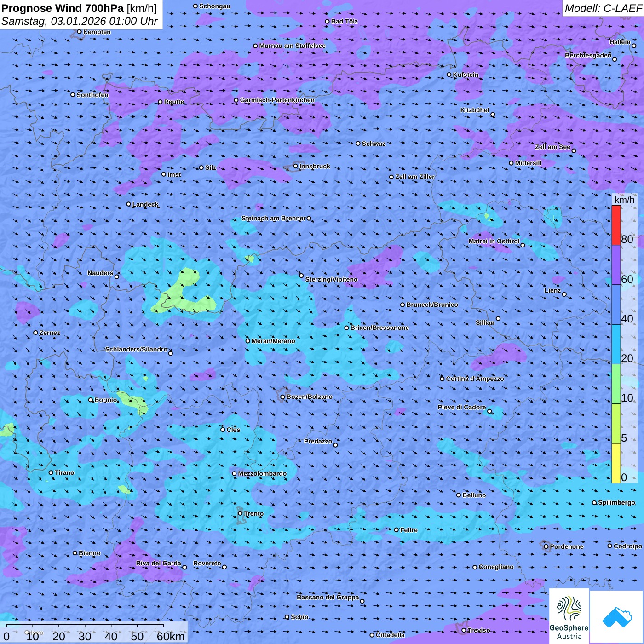Click the Conegliano label
Viewport: 644px width, 644px height.
496,567
